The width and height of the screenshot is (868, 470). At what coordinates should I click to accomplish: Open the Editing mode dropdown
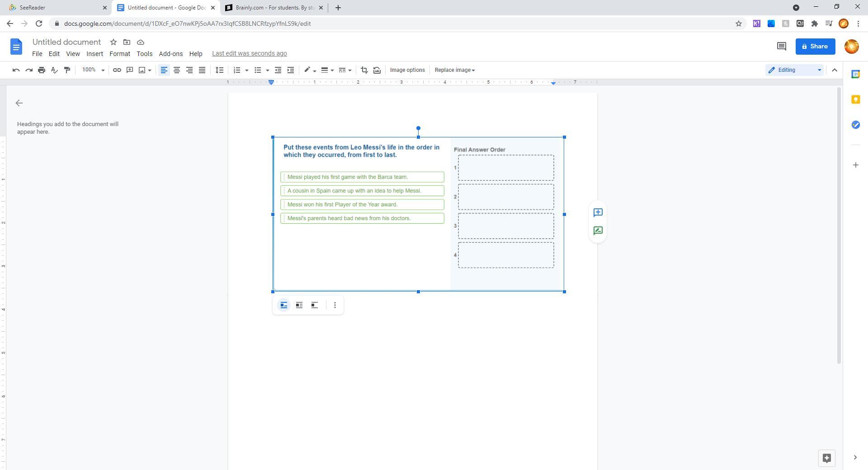794,70
